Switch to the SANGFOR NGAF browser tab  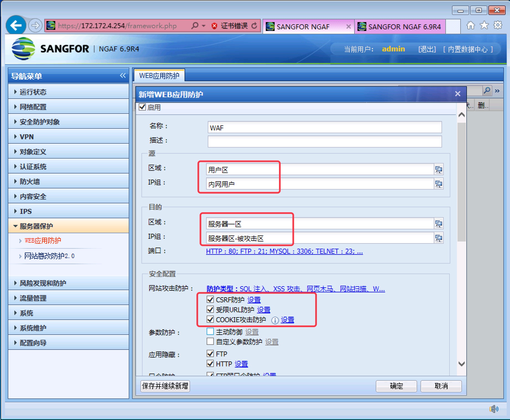pos(308,27)
